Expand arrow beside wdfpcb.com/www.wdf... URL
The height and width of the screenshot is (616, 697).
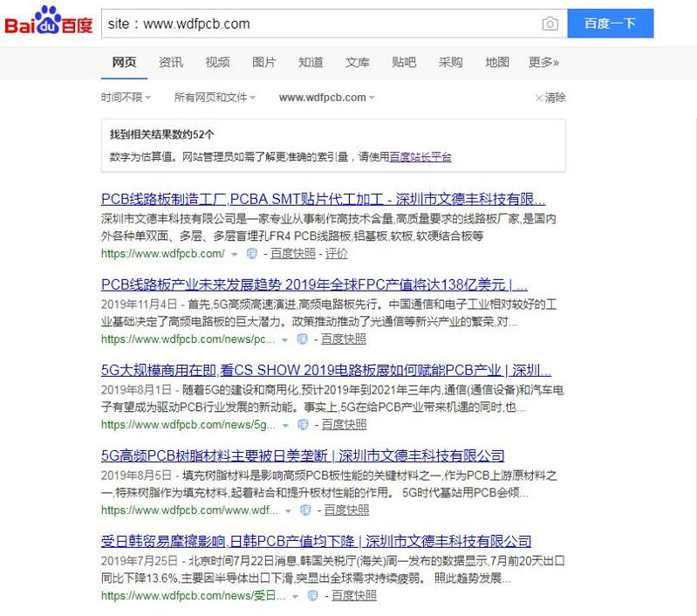click(288, 510)
